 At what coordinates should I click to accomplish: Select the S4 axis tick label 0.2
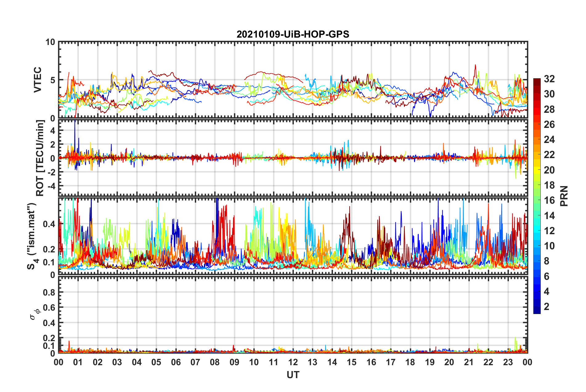point(49,249)
